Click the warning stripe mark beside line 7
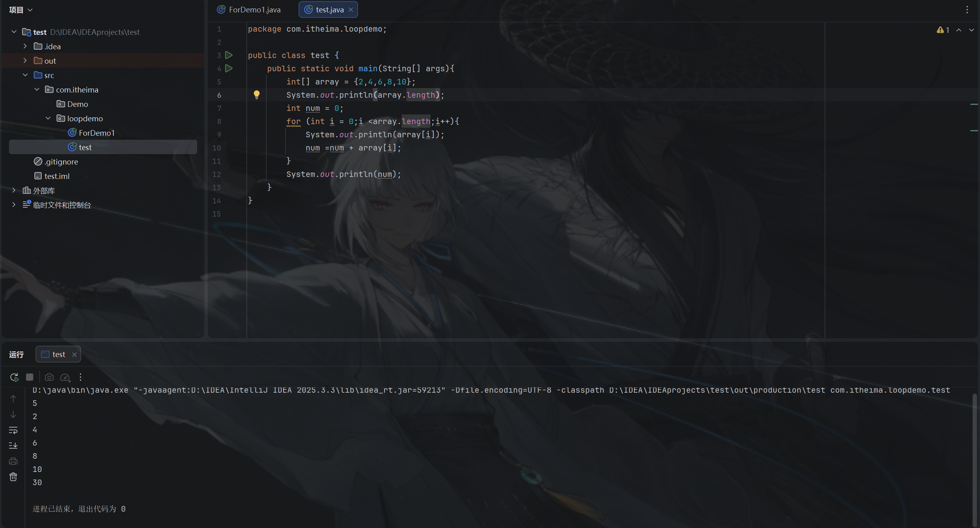The height and width of the screenshot is (528, 980). [974, 104]
